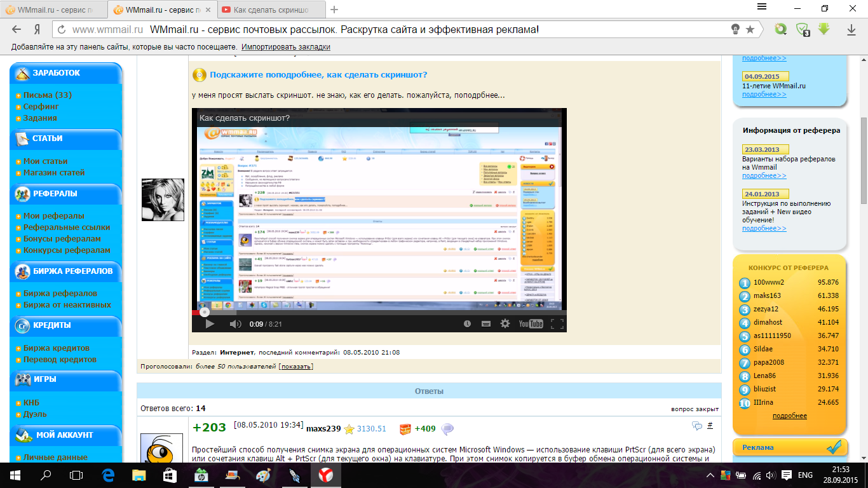Image resolution: width=868 pixels, height=488 pixels.
Task: Click the question title 'Подскажите поподробнее, как сделать скриншот?'
Action: tap(318, 75)
